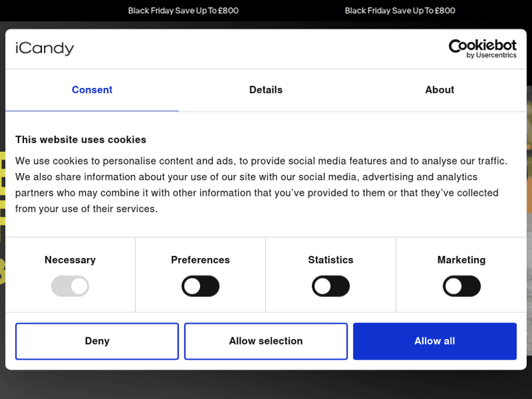
Task: Open the right Black Friday Save banner
Action: point(400,11)
